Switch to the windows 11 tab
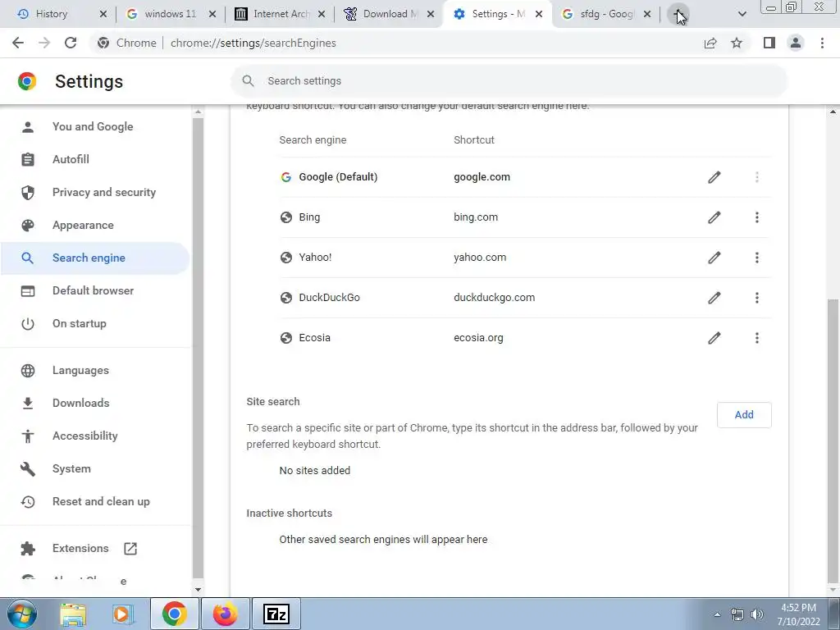 [x=171, y=14]
